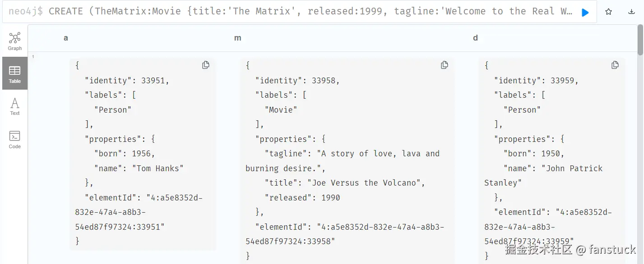Click column header d

pyautogui.click(x=475, y=38)
